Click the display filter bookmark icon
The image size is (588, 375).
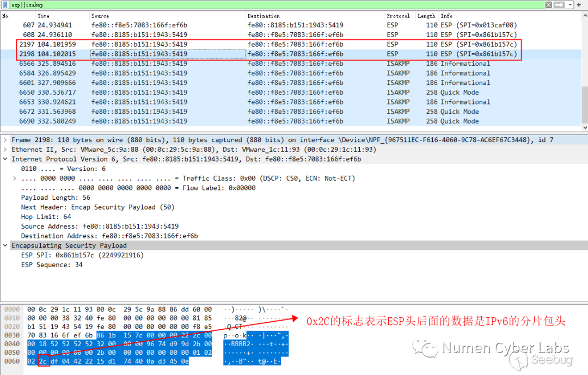point(4,5)
